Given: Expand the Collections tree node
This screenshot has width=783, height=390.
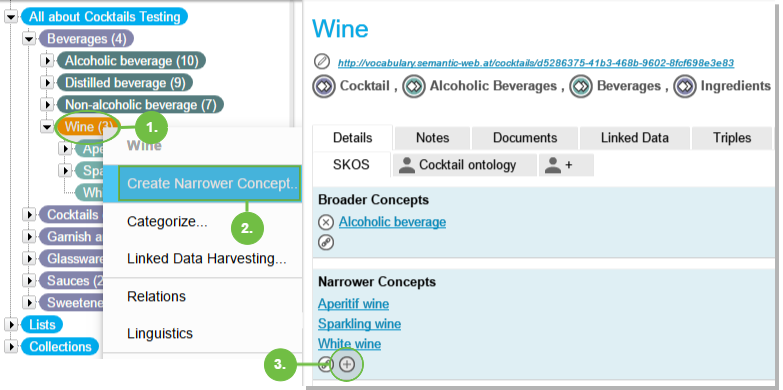Looking at the screenshot, I should 11,346.
